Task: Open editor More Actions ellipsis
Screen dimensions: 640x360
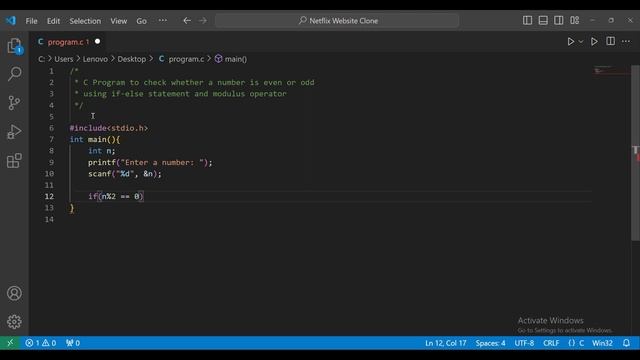Action: pyautogui.click(x=626, y=41)
